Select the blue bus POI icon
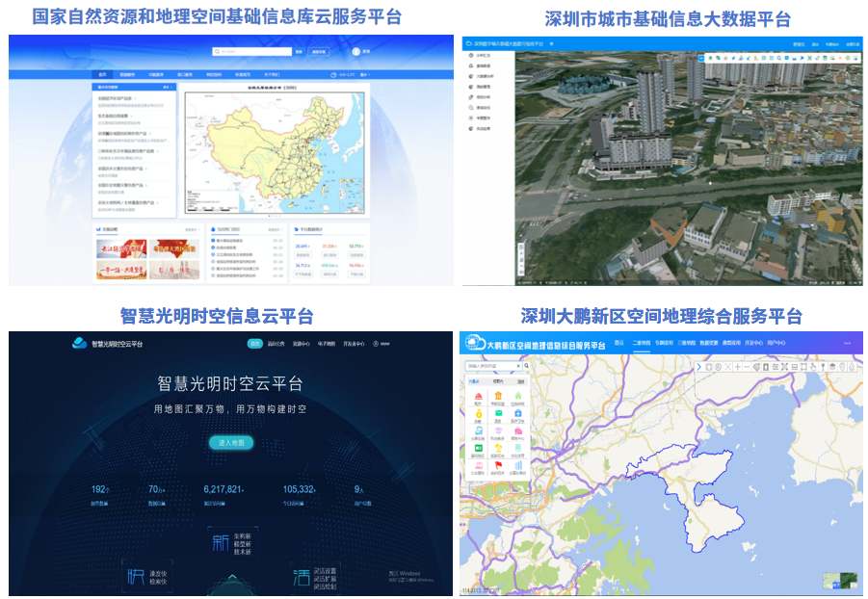 point(478,431)
